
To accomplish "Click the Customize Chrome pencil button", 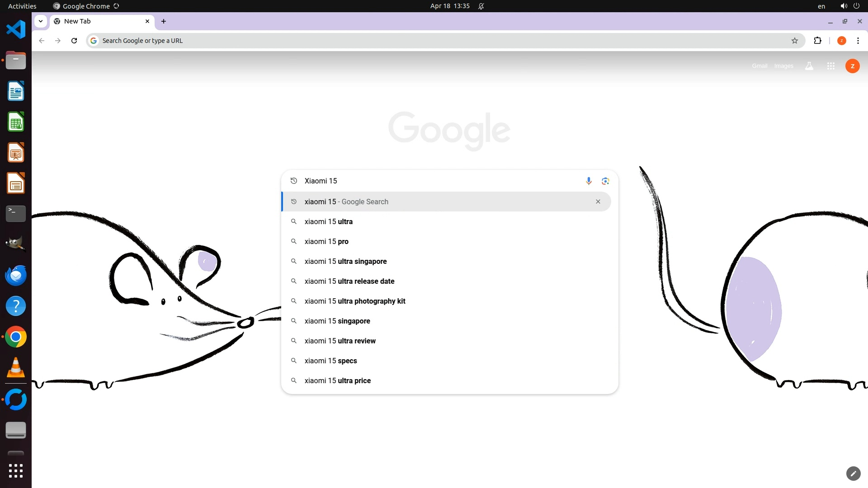I will tap(853, 474).
